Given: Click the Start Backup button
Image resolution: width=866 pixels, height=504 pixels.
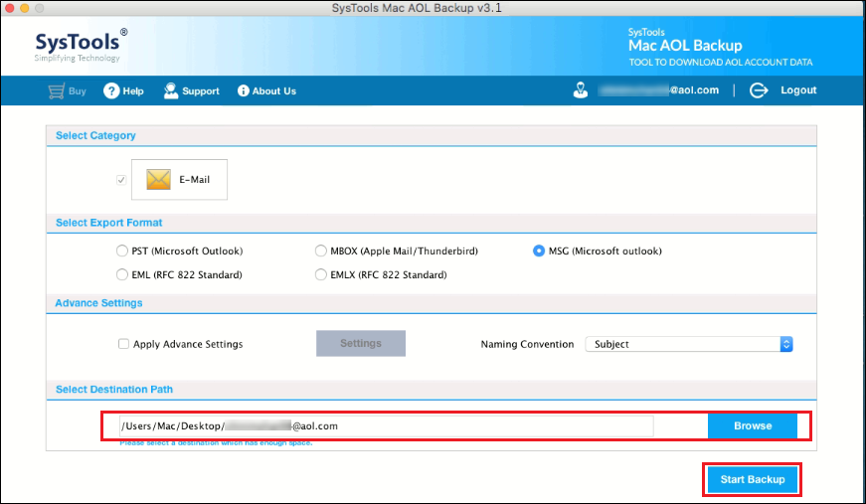Looking at the screenshot, I should [753, 479].
